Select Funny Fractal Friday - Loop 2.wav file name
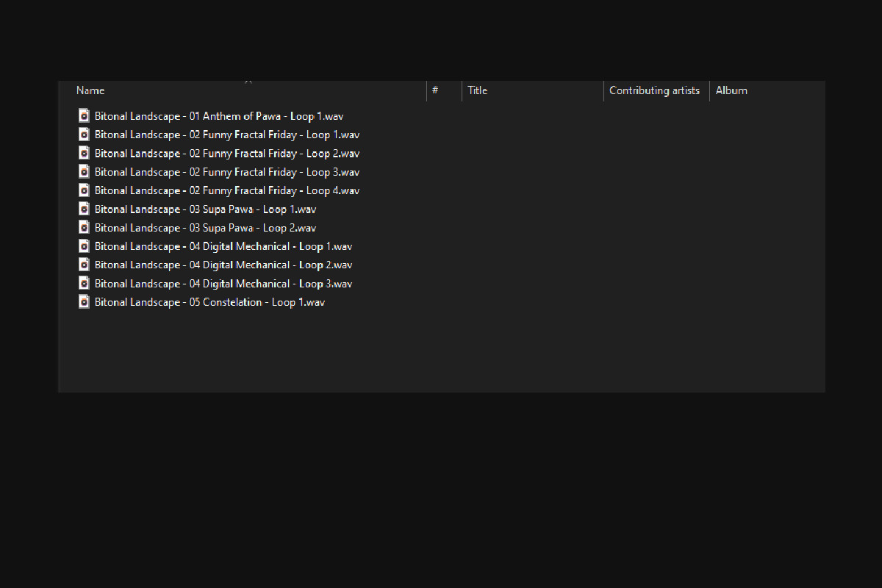 [x=226, y=154]
